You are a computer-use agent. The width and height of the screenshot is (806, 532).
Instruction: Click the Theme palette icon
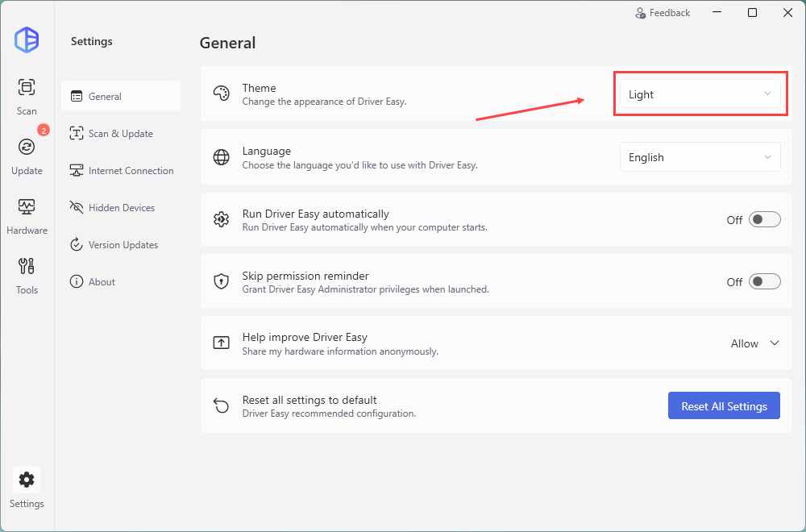click(x=221, y=94)
